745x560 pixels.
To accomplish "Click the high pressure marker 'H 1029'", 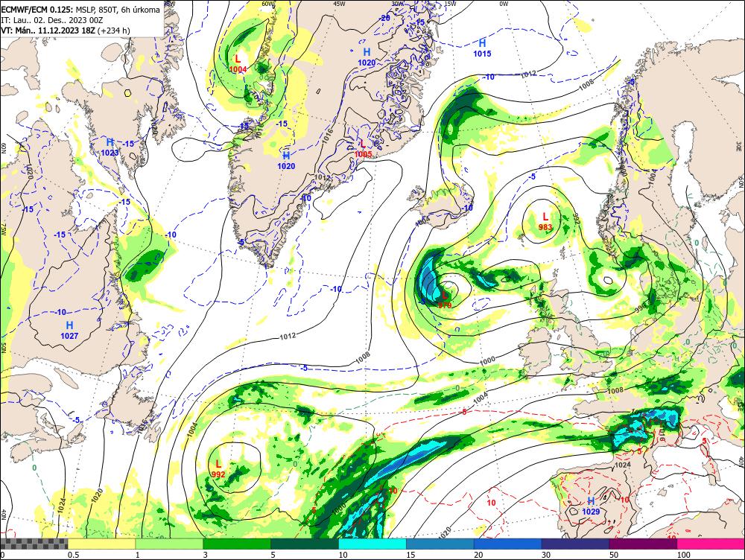I will click(x=591, y=506).
